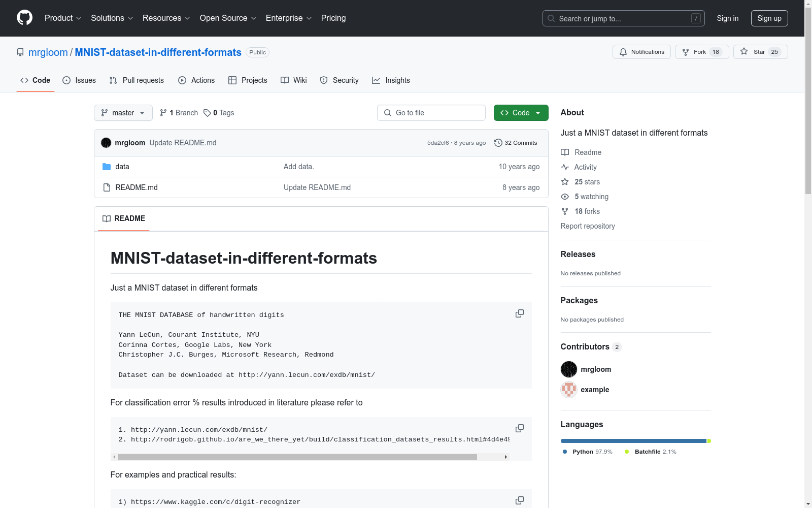Open the README.md file

click(x=137, y=187)
